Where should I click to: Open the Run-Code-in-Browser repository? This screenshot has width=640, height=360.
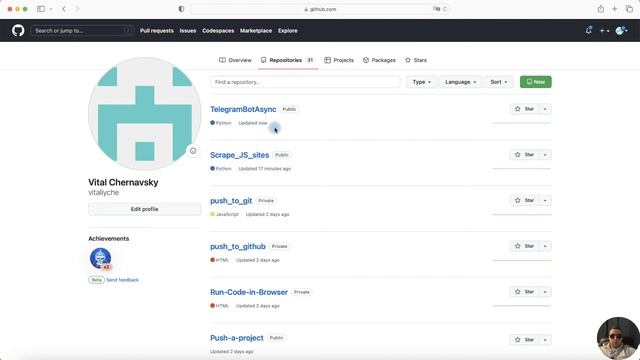249,292
